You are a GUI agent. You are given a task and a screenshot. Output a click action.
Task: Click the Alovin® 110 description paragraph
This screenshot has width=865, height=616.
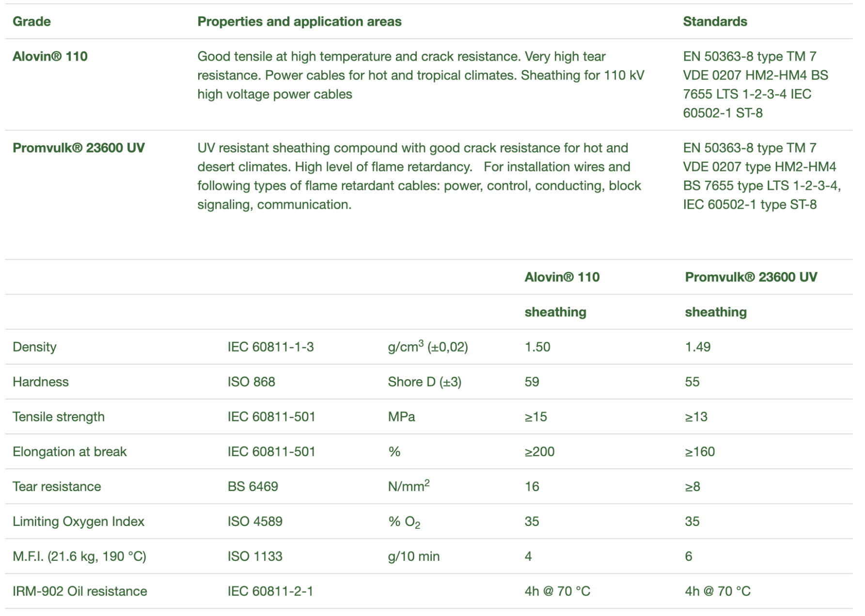(x=420, y=76)
